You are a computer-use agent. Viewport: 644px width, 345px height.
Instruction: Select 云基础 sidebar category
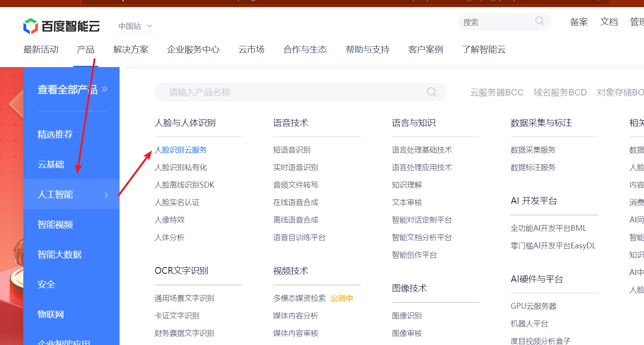coord(51,165)
